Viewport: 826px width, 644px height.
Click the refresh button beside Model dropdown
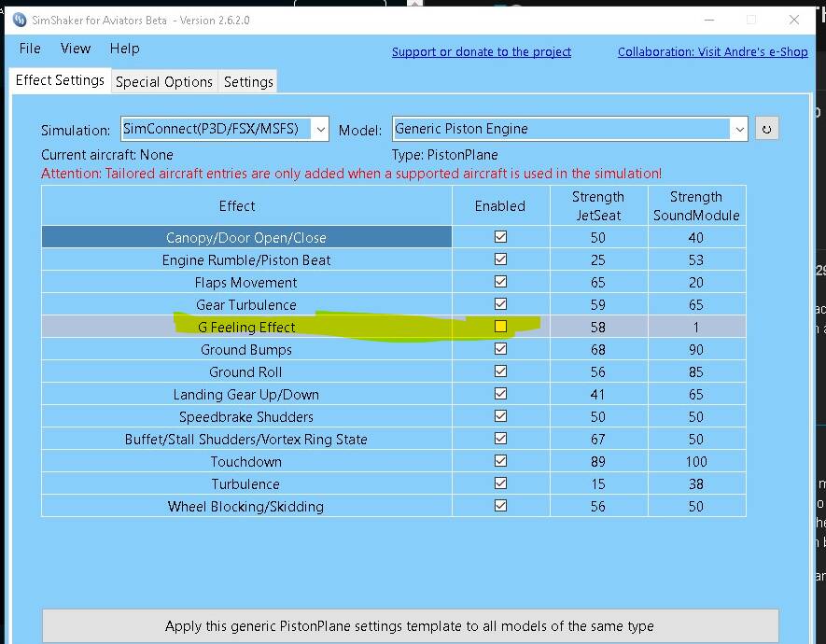pyautogui.click(x=765, y=129)
